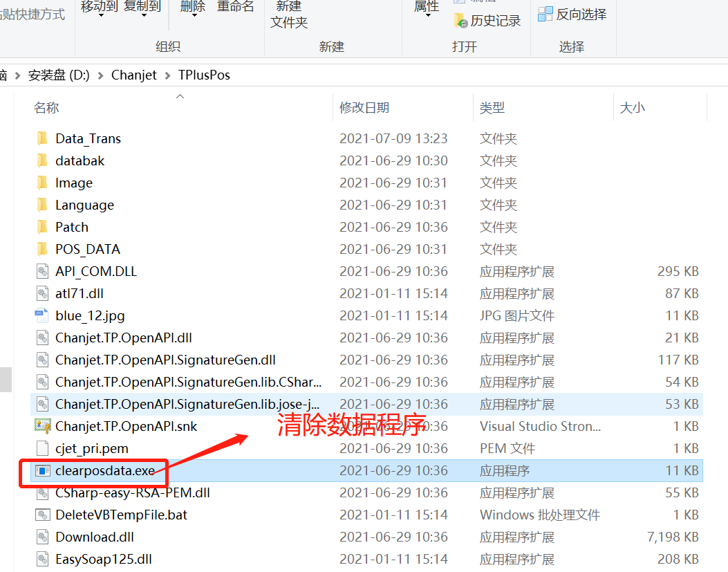Sort files by 修改日期 column header
This screenshot has height=572, width=728.
[364, 108]
